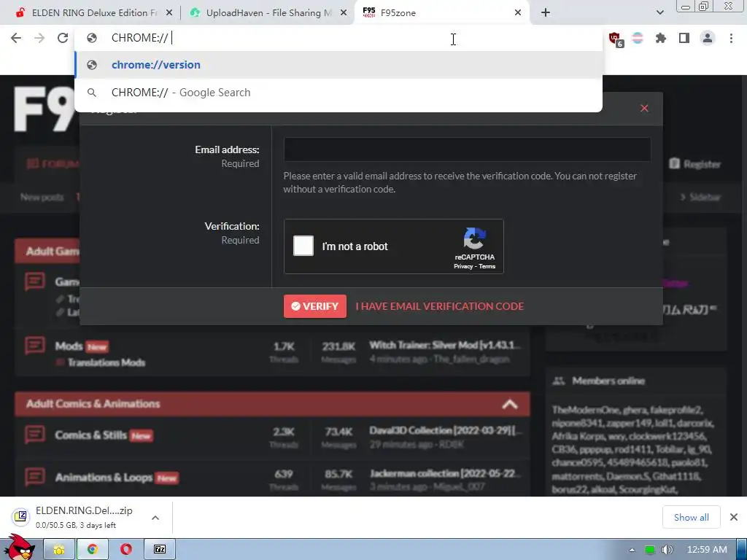Screen dimensions: 747x560
Task: Open Jackerman collection thread
Action: 446,473
